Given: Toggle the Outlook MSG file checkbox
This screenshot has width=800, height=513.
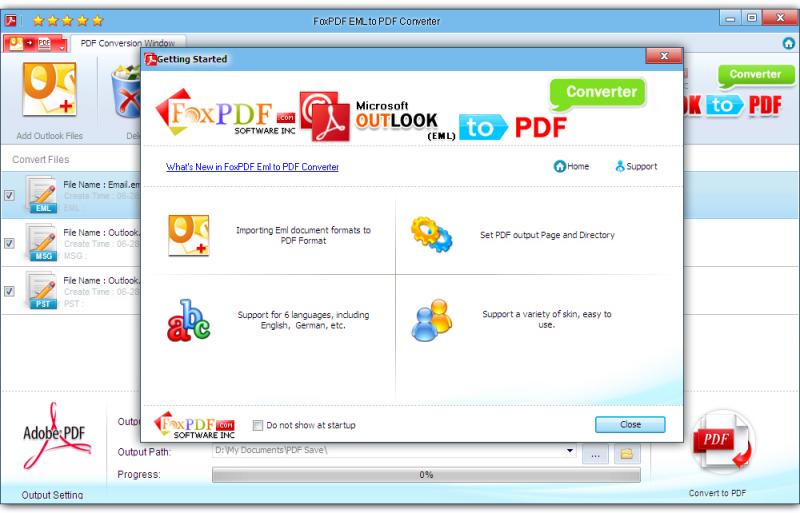Looking at the screenshot, I should point(9,243).
